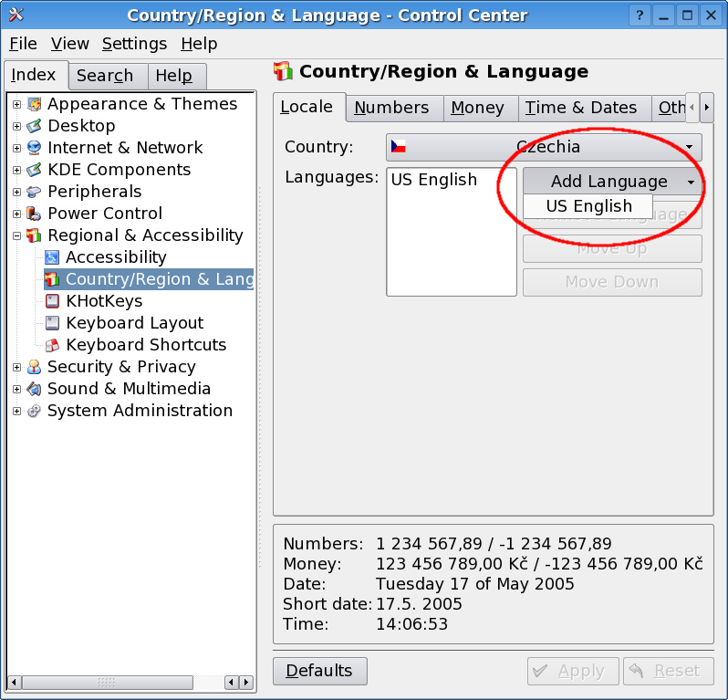The height and width of the screenshot is (700, 728).
Task: Click the Regional & Accessibility flags icon
Action: (34, 235)
